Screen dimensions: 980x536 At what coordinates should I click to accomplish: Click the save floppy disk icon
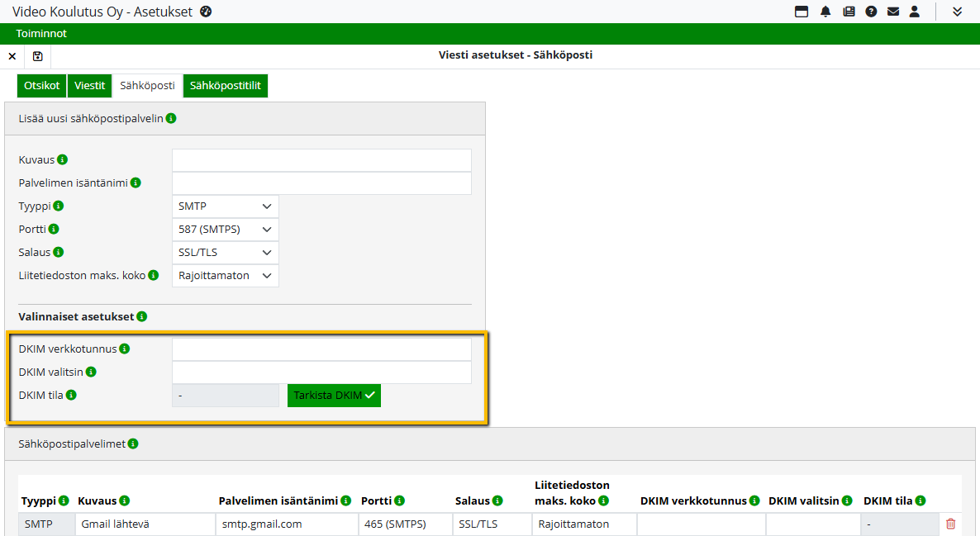point(37,56)
